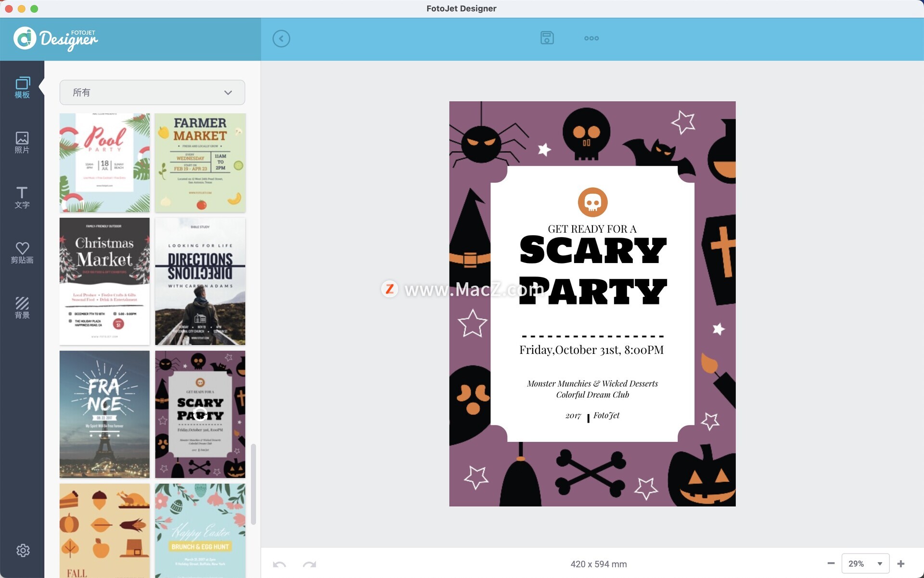Screen dimensions: 924x578
Task: Open the 照片 photos panel
Action: click(22, 143)
